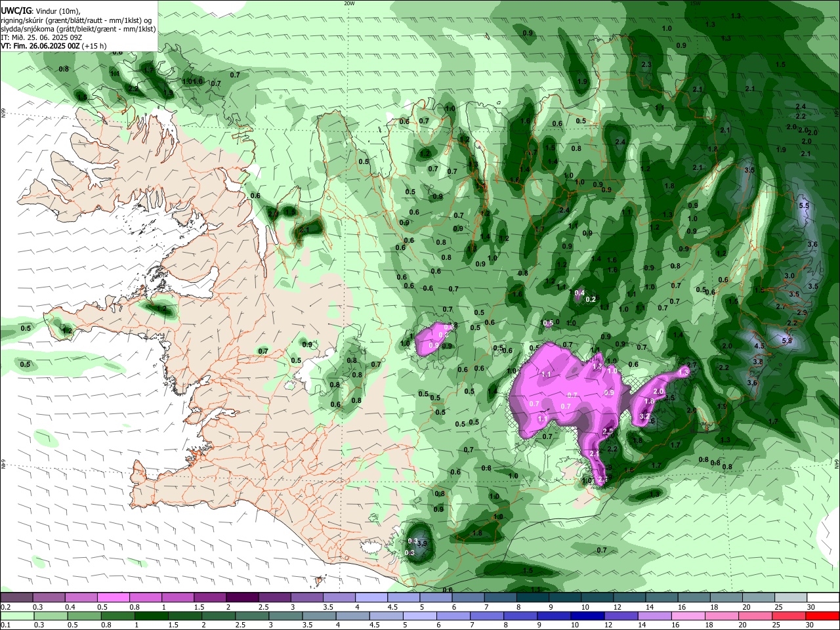
Task: Click the 'VT: Fim. 26.06.2025 00Z' valid time text
Action: (40, 46)
